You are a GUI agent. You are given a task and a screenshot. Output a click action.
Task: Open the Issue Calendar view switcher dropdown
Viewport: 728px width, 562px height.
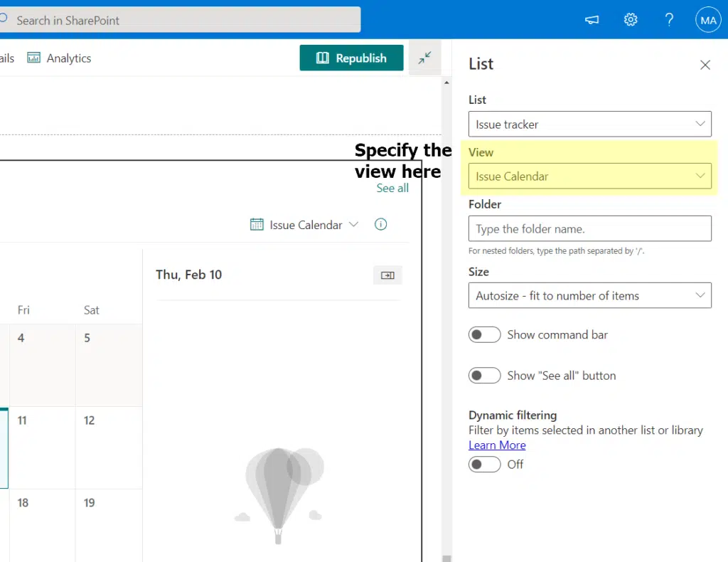tap(304, 225)
